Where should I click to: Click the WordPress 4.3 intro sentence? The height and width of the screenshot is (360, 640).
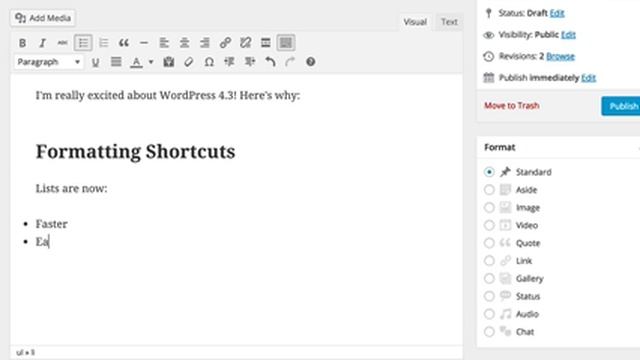pos(168,96)
